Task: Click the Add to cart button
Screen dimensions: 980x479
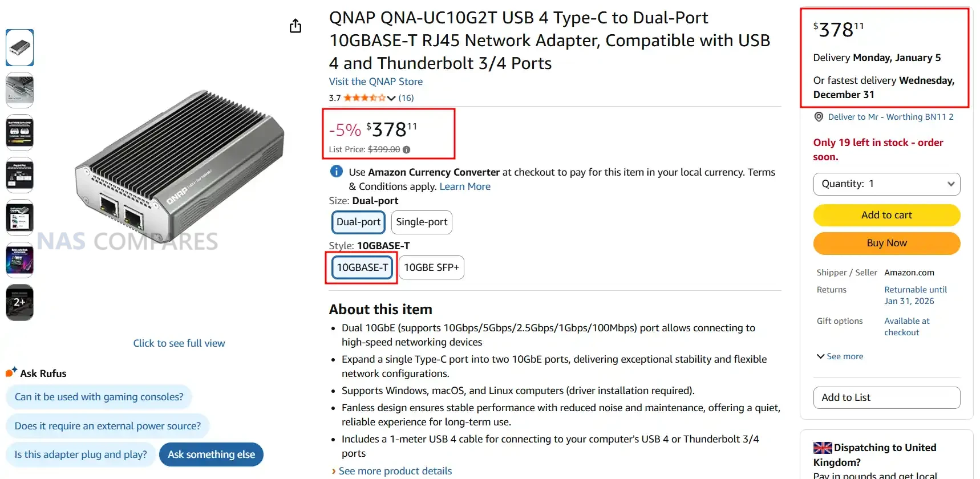Action: (x=886, y=215)
